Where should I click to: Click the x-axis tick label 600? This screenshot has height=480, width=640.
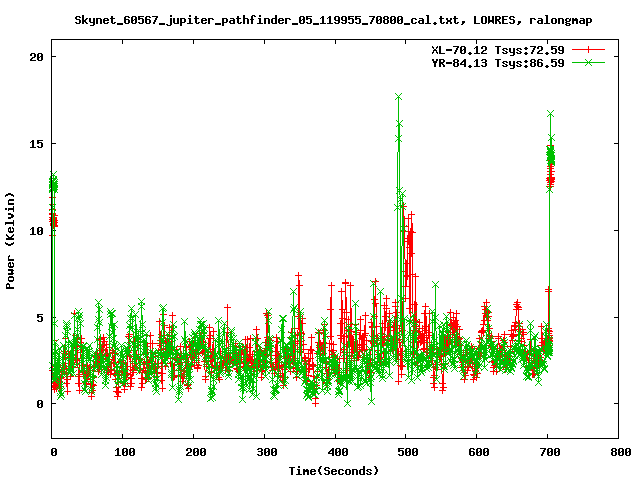(x=478, y=452)
